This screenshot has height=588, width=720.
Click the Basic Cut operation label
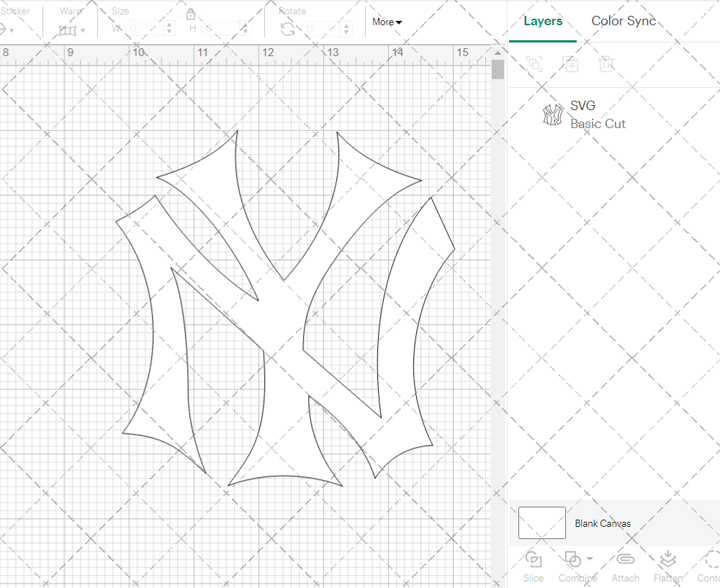click(598, 124)
